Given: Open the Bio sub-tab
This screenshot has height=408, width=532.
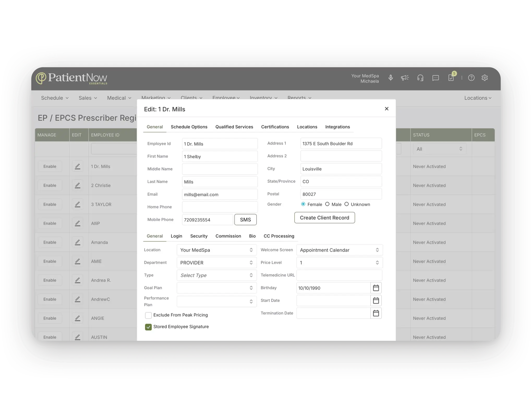Looking at the screenshot, I should pos(252,236).
